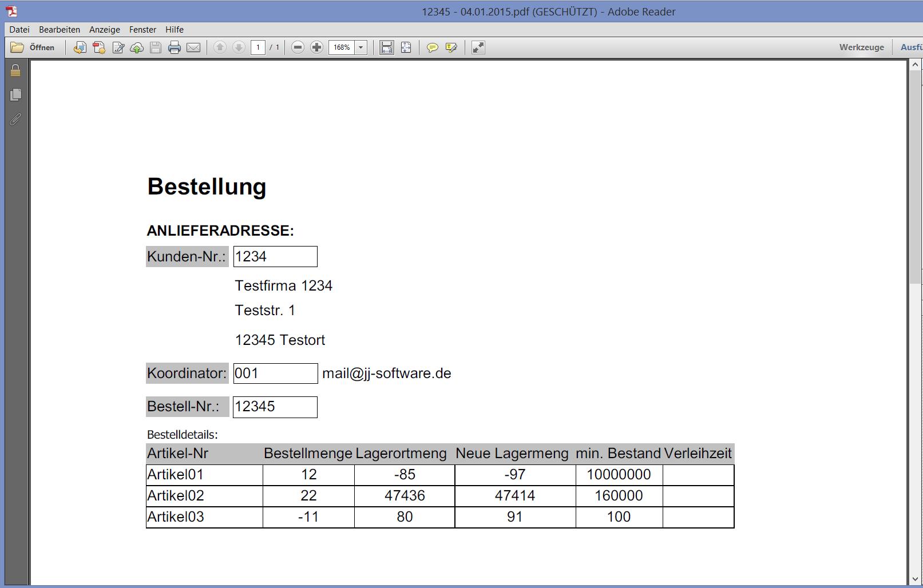The width and height of the screenshot is (923, 588).
Task: Select the highlight text tool
Action: pyautogui.click(x=451, y=47)
